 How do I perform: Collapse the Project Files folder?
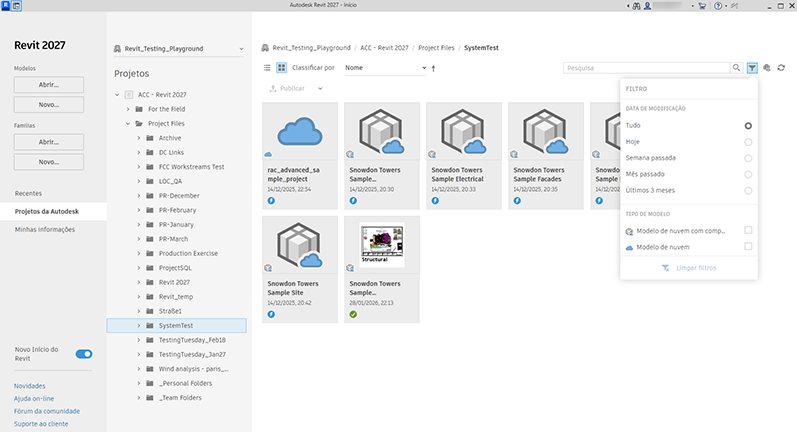[128, 124]
